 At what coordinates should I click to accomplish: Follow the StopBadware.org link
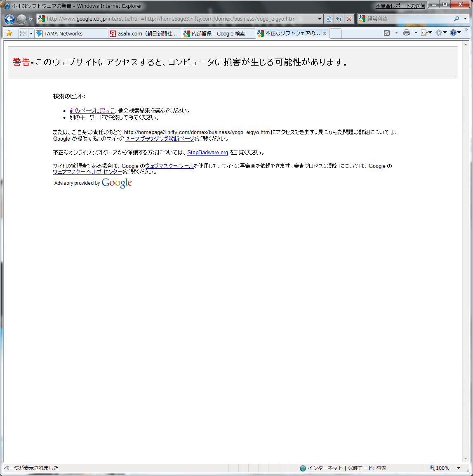207,153
